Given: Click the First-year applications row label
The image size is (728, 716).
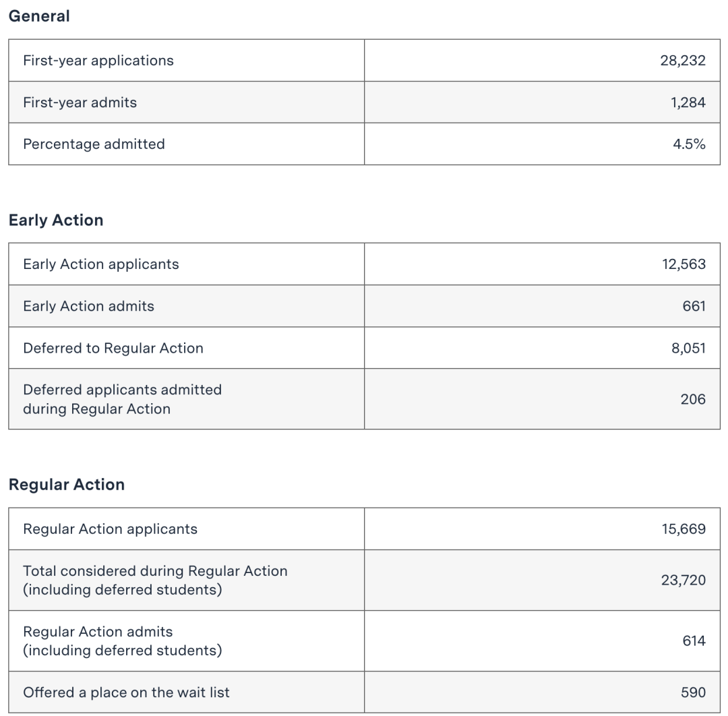Looking at the screenshot, I should pyautogui.click(x=98, y=61).
